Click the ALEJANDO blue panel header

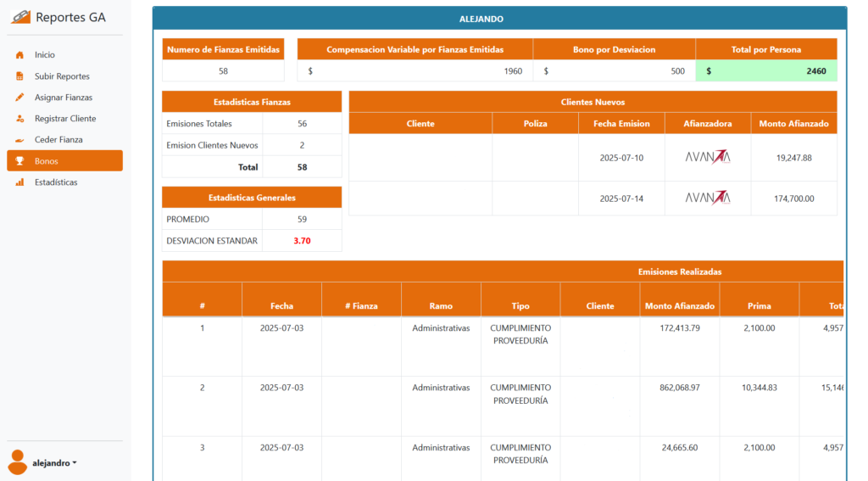(x=499, y=18)
